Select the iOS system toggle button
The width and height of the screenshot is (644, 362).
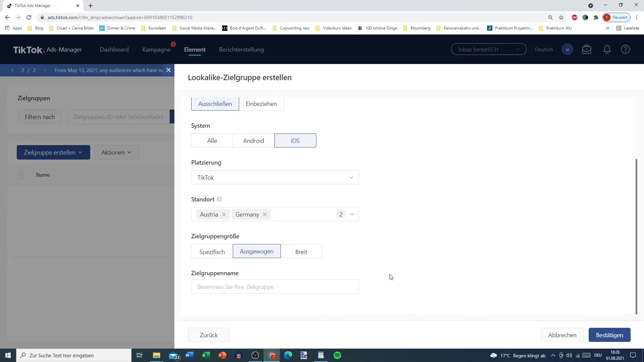(x=295, y=140)
